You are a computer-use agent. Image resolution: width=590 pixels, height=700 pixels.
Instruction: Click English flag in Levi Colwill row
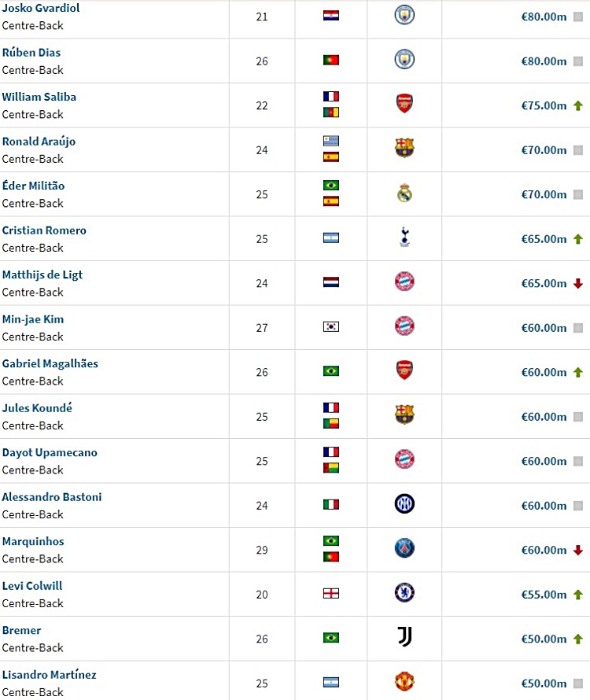[331, 593]
